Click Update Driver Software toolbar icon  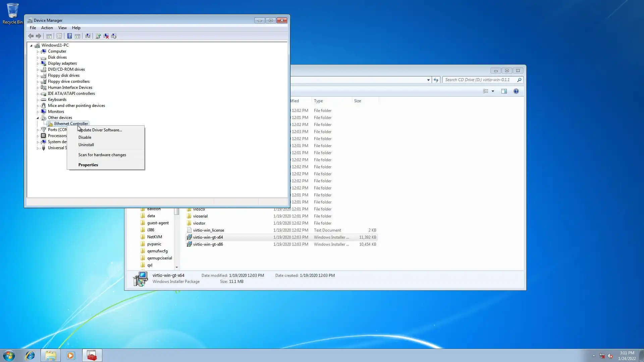click(x=98, y=36)
